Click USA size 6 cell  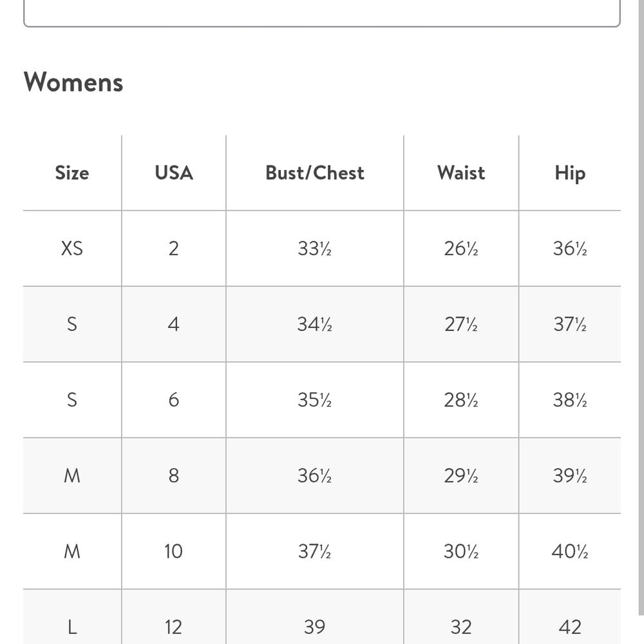[173, 400]
